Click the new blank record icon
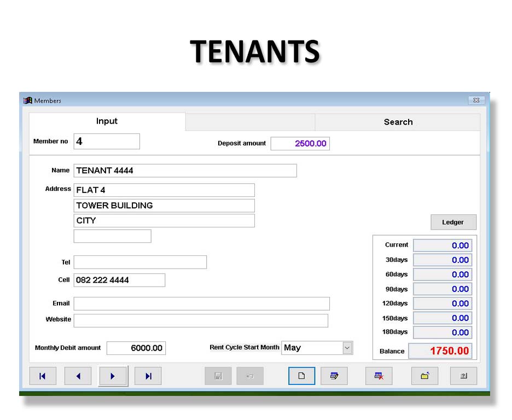The width and height of the screenshot is (512, 420). (301, 376)
